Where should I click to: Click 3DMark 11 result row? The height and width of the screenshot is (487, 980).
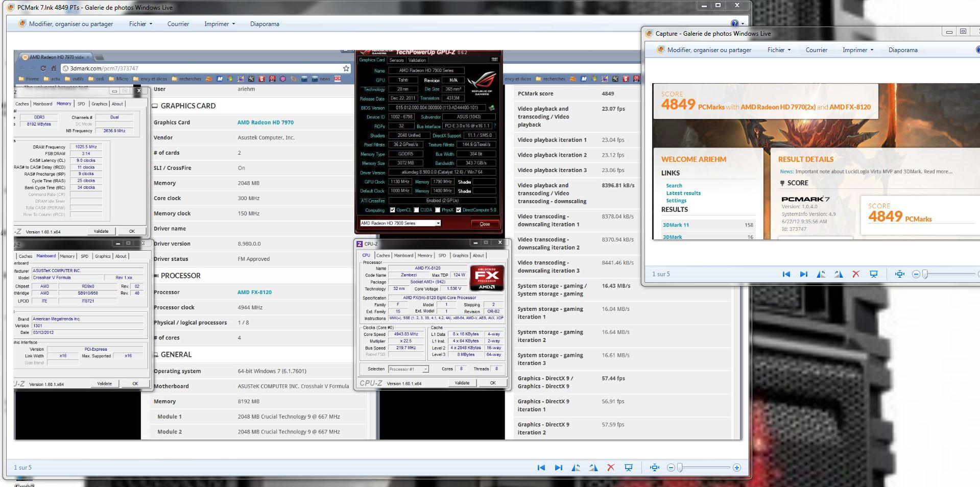coord(708,225)
